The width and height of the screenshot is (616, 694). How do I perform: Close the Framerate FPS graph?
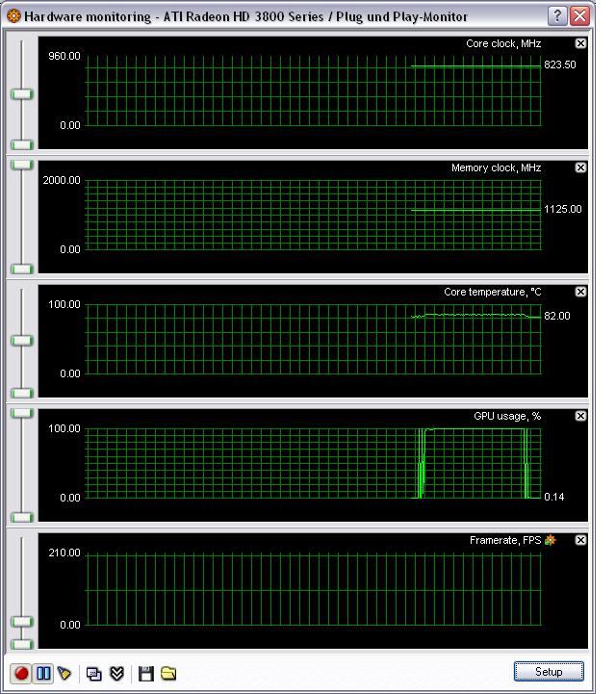tap(580, 540)
